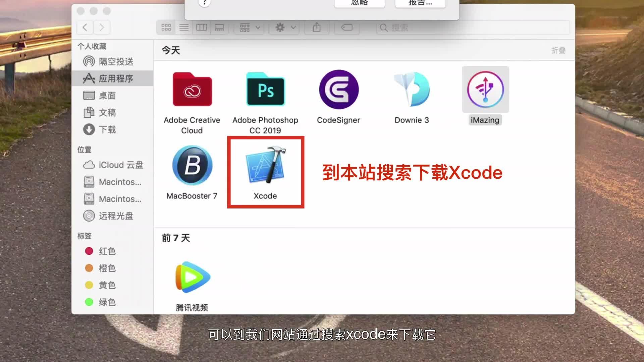
Task: Open 远程光盘 in sidebar
Action: coord(112,216)
